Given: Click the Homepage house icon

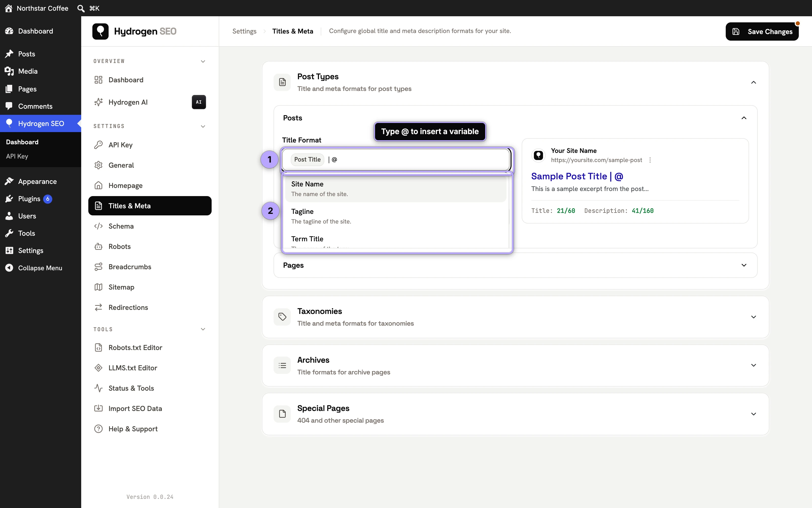Looking at the screenshot, I should pyautogui.click(x=98, y=185).
